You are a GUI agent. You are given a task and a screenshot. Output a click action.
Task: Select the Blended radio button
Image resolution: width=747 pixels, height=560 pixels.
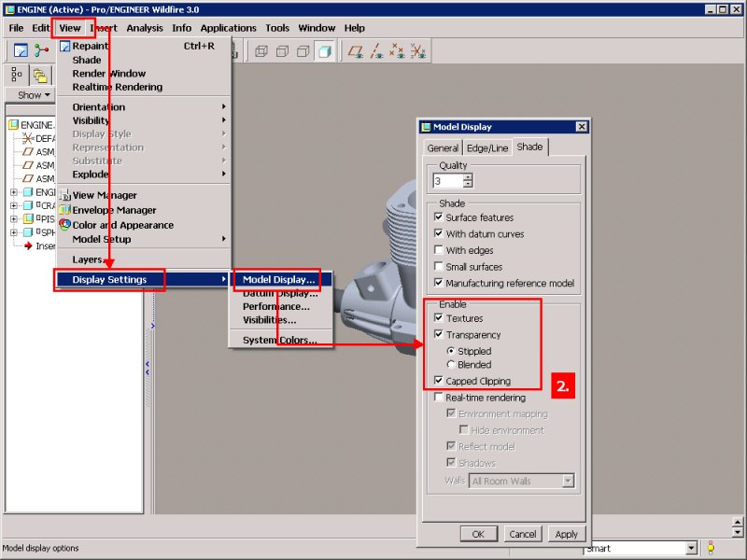[451, 364]
